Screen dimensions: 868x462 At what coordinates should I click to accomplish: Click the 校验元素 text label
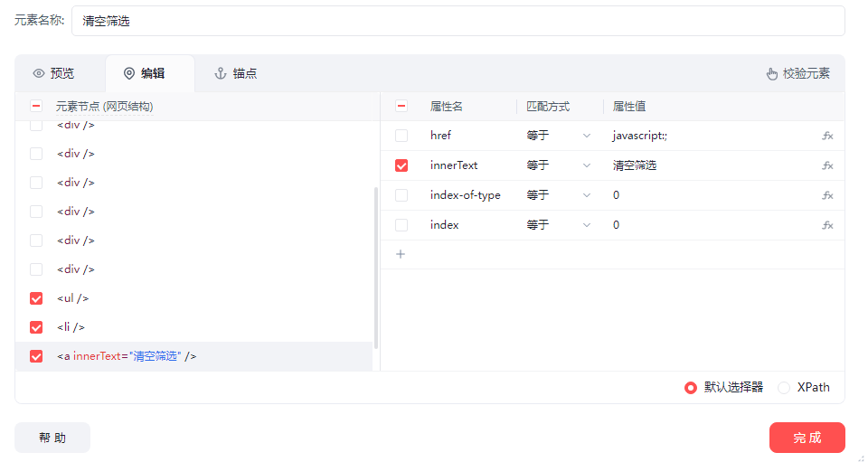[807, 73]
